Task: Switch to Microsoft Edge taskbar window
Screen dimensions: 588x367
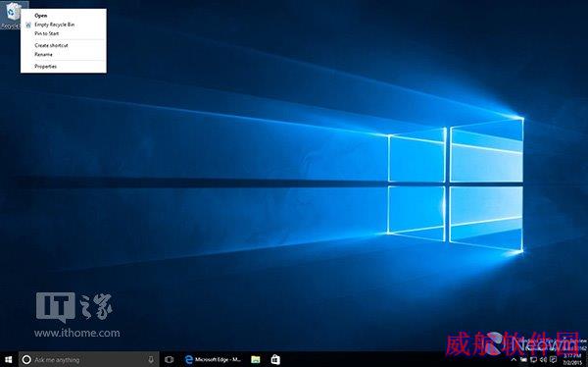Action: coord(214,360)
